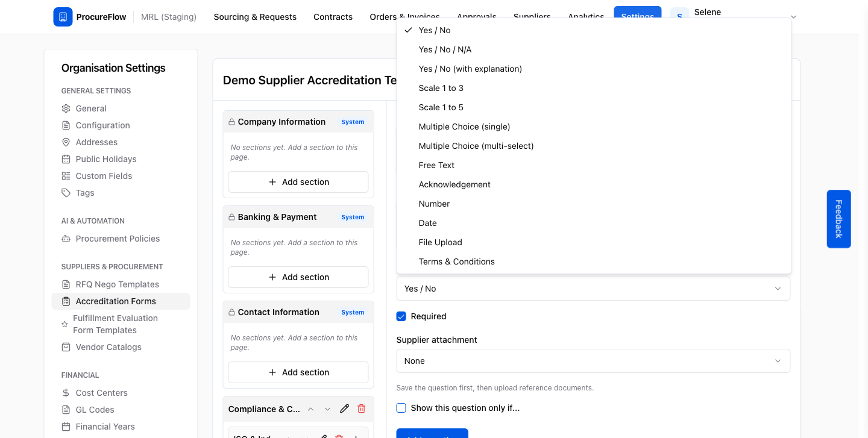Click the Custom Fields list icon

tap(66, 176)
